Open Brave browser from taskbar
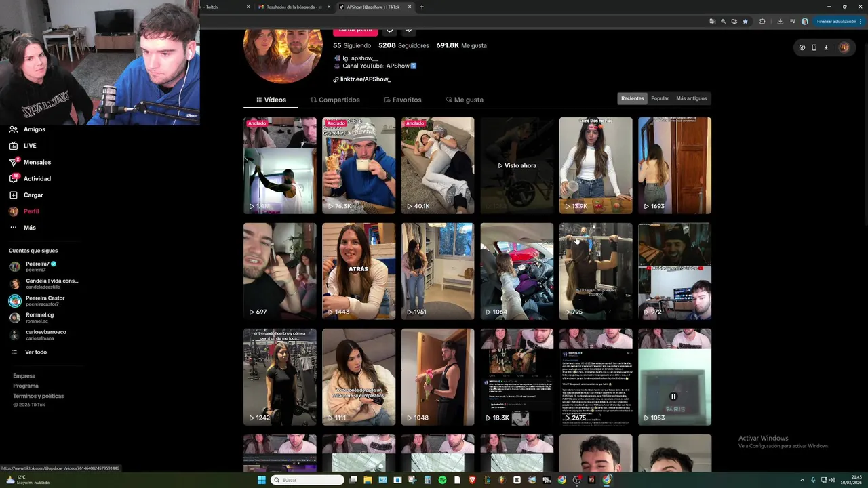This screenshot has height=488, width=868. 472,480
